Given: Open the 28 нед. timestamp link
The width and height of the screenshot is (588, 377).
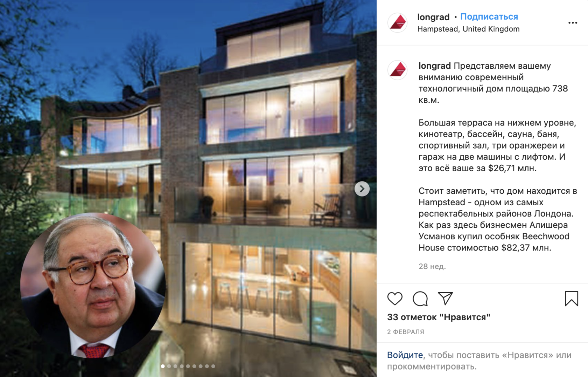Looking at the screenshot, I should (x=432, y=266).
